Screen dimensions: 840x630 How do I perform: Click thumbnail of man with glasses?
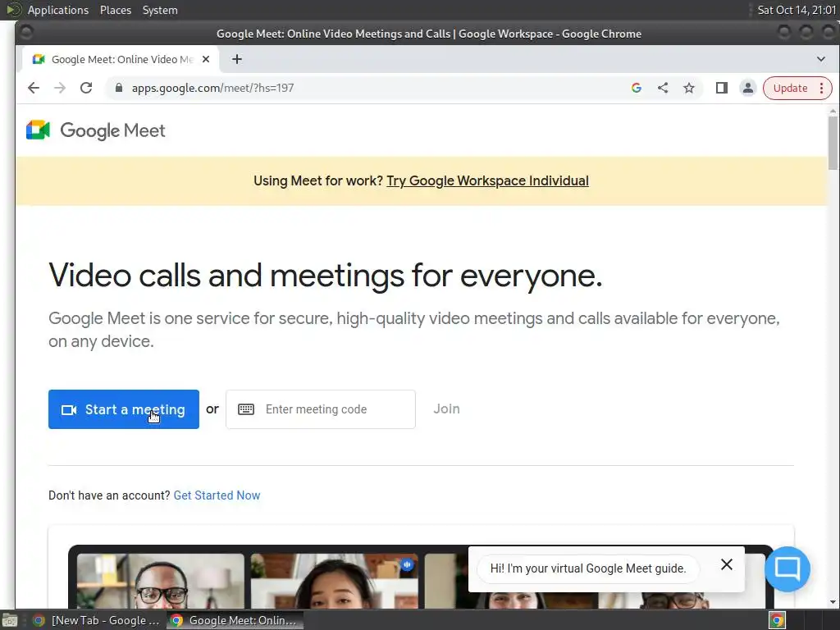160,581
